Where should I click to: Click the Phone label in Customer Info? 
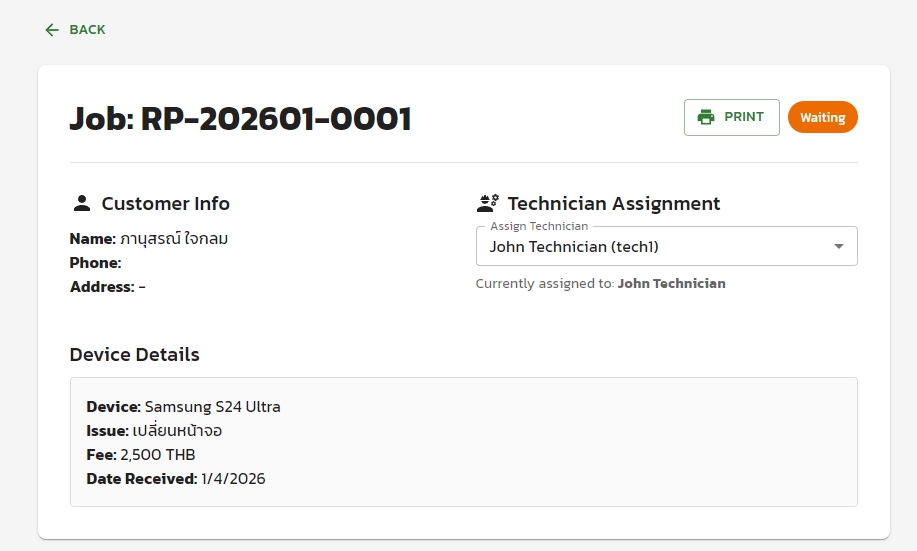(x=95, y=263)
